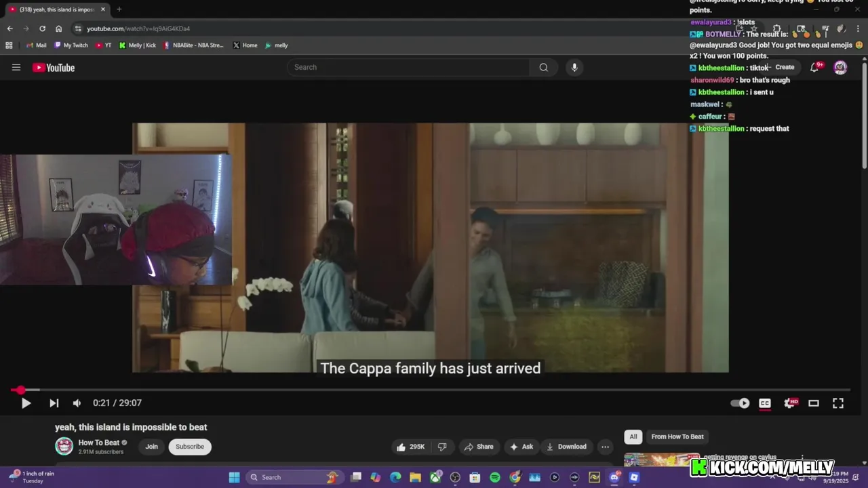Screen dimensions: 868x488
Task: Skip to the next video
Action: coord(54,403)
